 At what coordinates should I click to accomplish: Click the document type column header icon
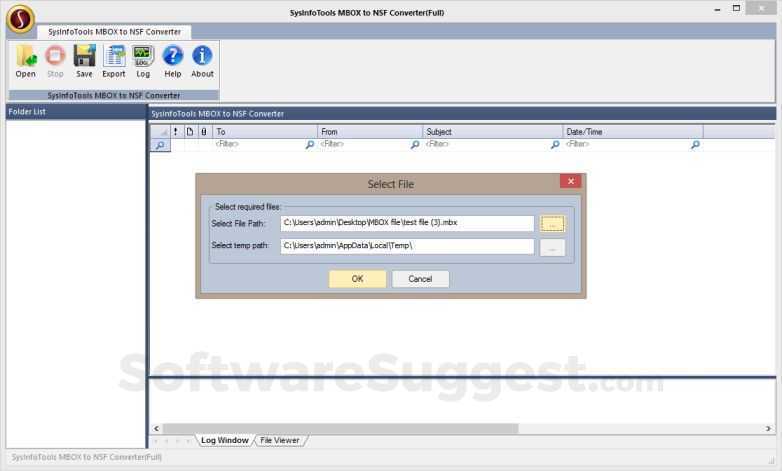[x=190, y=132]
